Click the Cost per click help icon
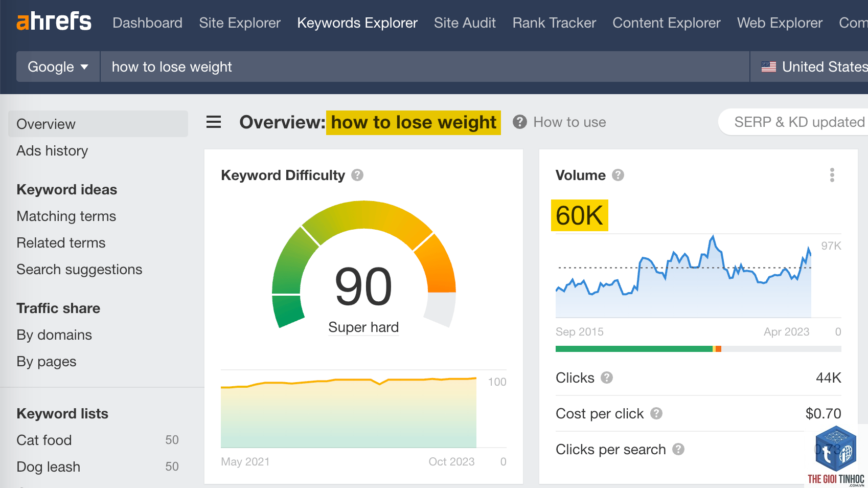 (x=656, y=413)
